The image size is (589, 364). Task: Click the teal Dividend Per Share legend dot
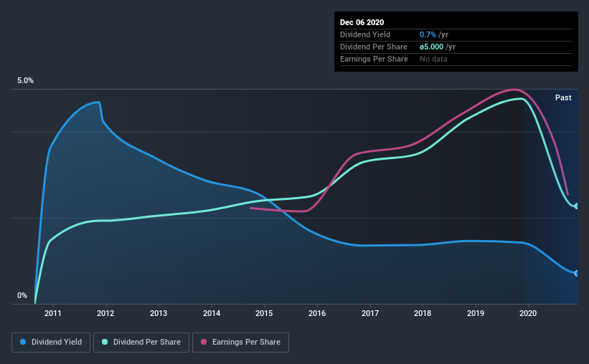(105, 342)
